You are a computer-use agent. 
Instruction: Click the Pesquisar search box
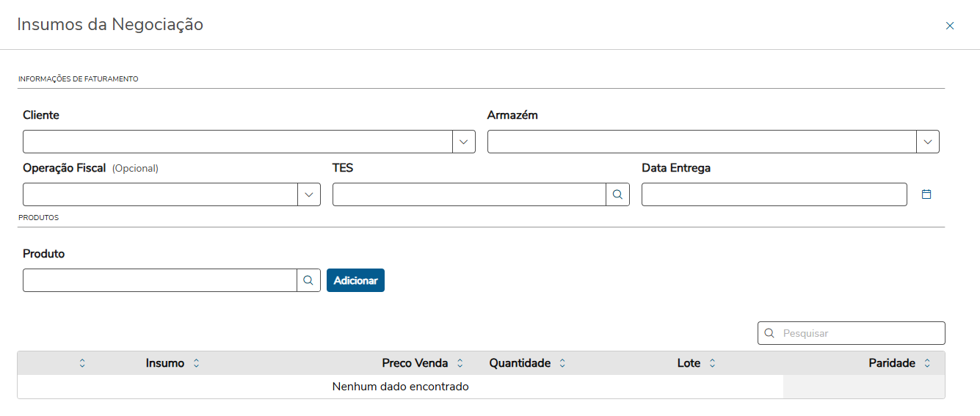pyautogui.click(x=860, y=333)
